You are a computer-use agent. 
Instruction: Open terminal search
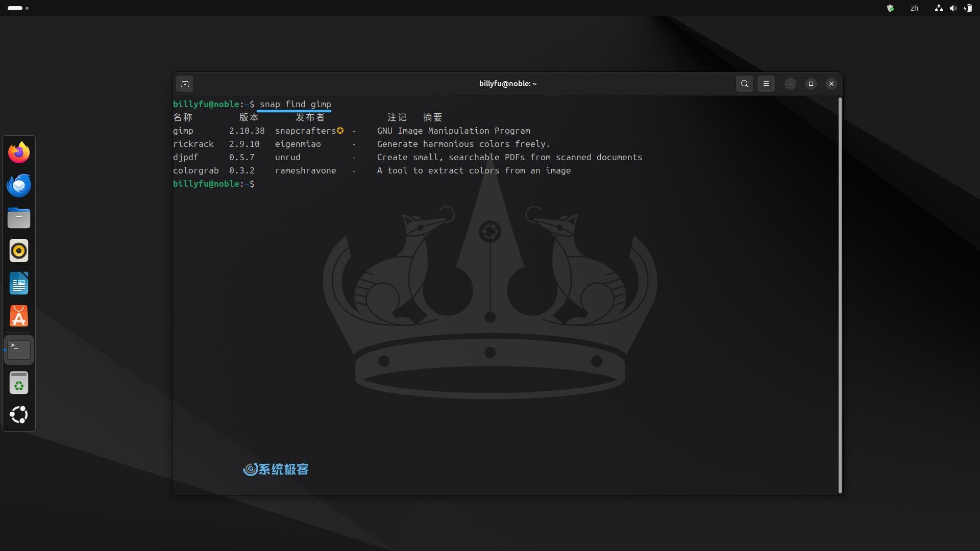click(x=744, y=84)
